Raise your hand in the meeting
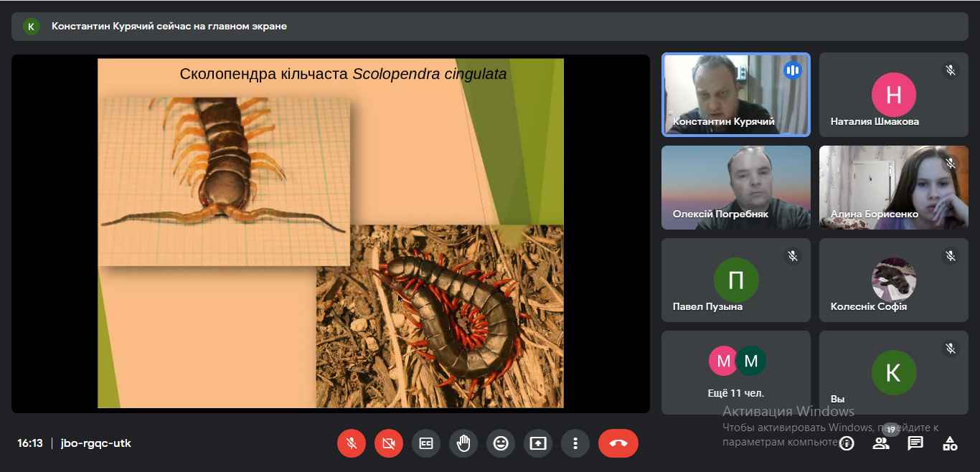980x472 pixels. click(463, 443)
